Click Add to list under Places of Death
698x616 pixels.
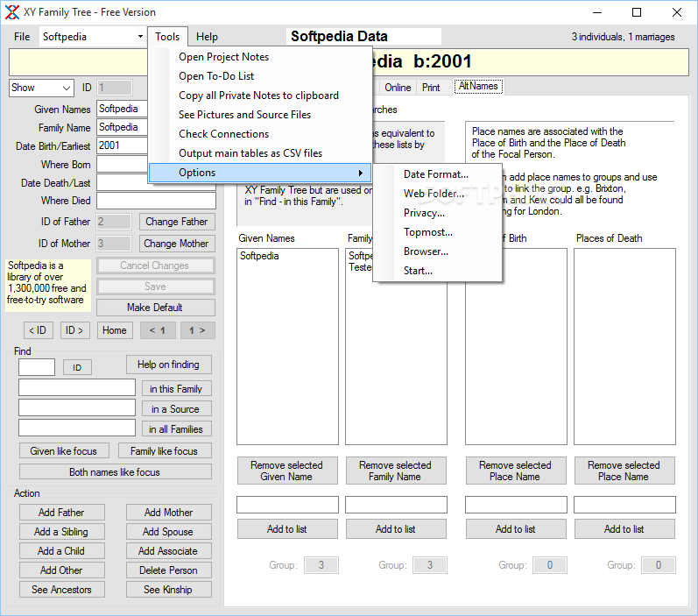pyautogui.click(x=624, y=528)
